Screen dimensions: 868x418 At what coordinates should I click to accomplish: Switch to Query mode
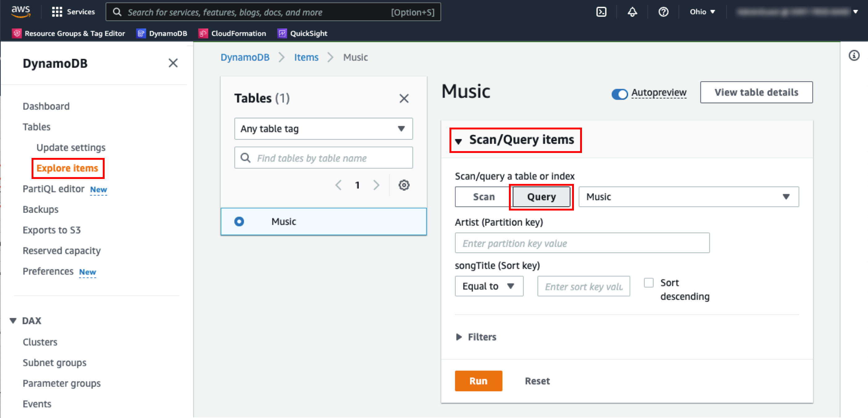(x=541, y=197)
